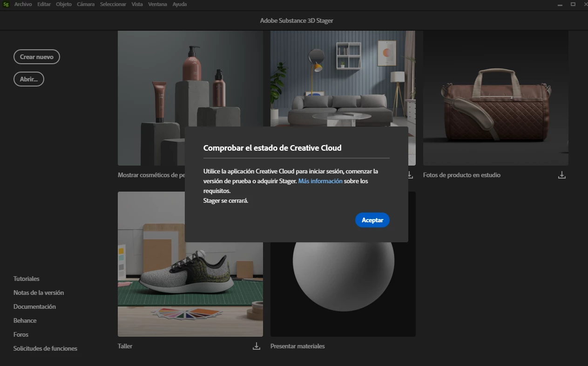This screenshot has height=366, width=588.
Task: Download the Fotos de producto en estudio template
Action: tap(562, 175)
